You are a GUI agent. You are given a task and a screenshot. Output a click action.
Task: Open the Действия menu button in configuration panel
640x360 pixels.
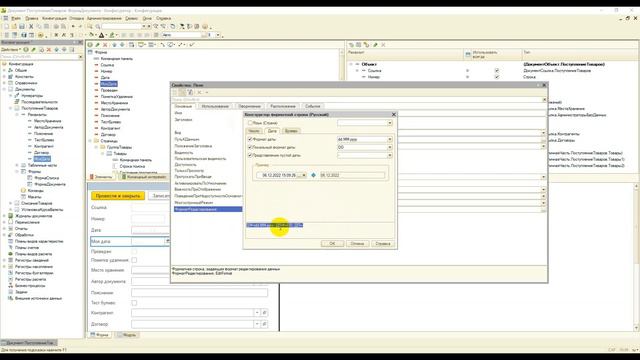coord(11,50)
